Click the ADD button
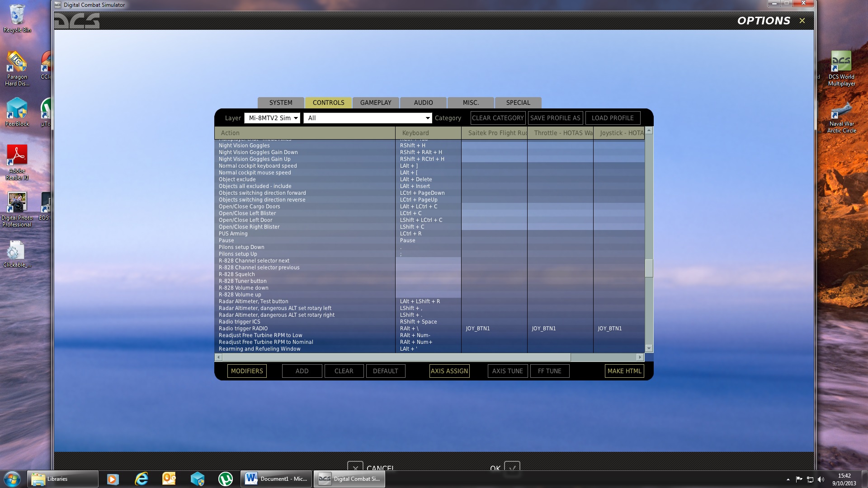The width and height of the screenshot is (868, 488). point(302,371)
